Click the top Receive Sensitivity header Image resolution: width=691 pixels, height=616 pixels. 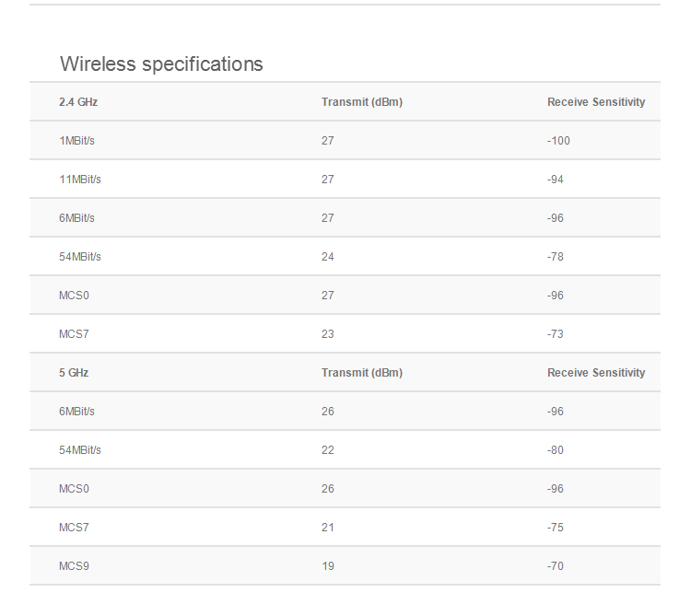pyautogui.click(x=596, y=102)
